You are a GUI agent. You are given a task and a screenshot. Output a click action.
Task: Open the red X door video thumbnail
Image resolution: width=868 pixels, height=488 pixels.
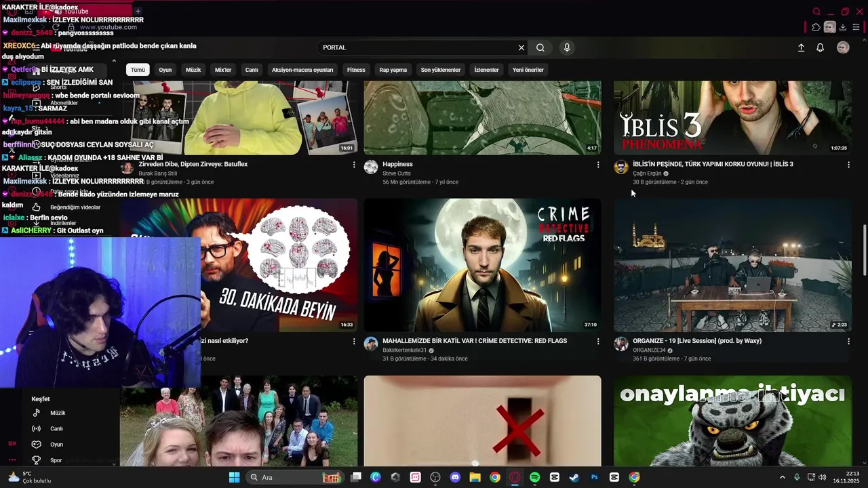(x=482, y=421)
